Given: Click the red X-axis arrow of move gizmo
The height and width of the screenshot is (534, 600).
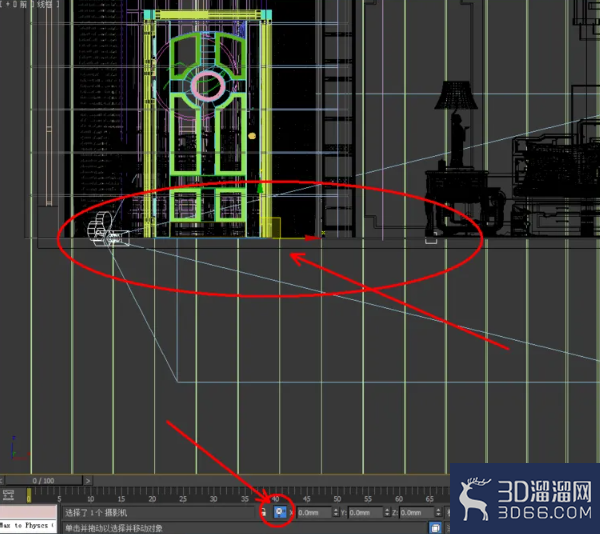Looking at the screenshot, I should point(313,238).
